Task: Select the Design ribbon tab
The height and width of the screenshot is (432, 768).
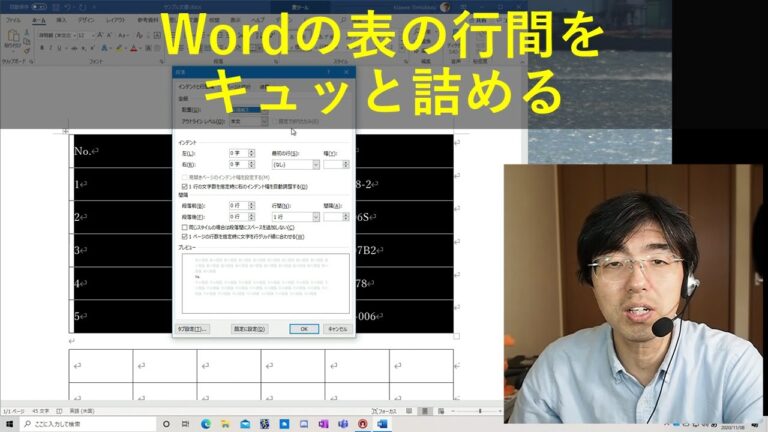Action: (x=86, y=21)
